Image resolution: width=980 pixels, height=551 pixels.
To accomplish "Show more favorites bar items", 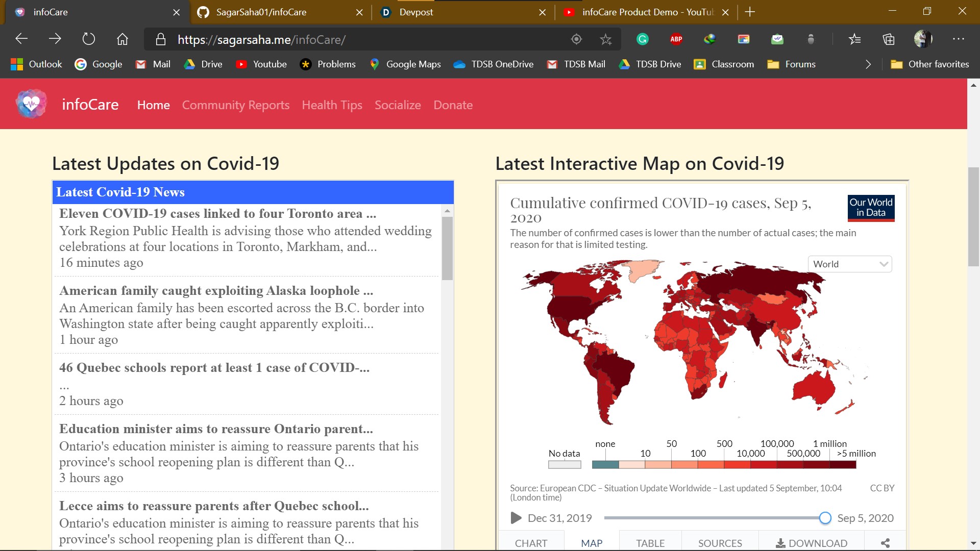I will [868, 64].
